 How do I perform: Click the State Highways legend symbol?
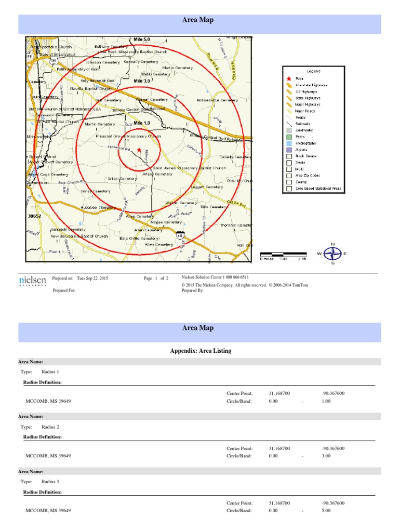(289, 98)
